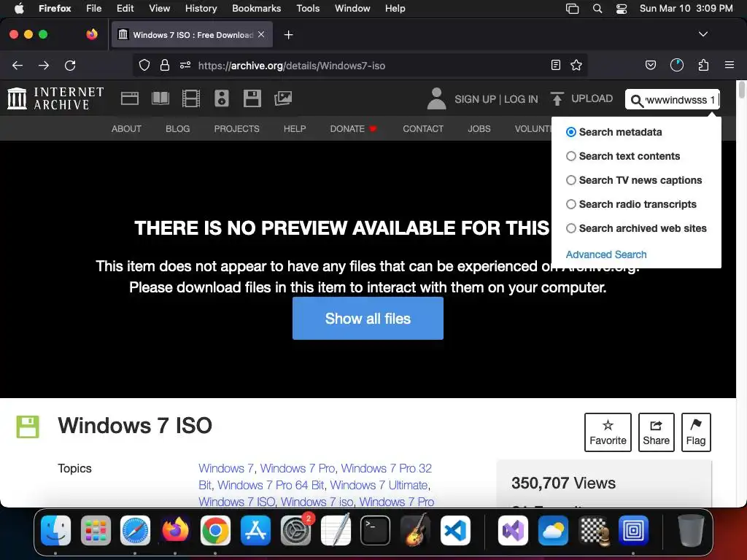
Task: Click the LOG IN link
Action: [521, 99]
